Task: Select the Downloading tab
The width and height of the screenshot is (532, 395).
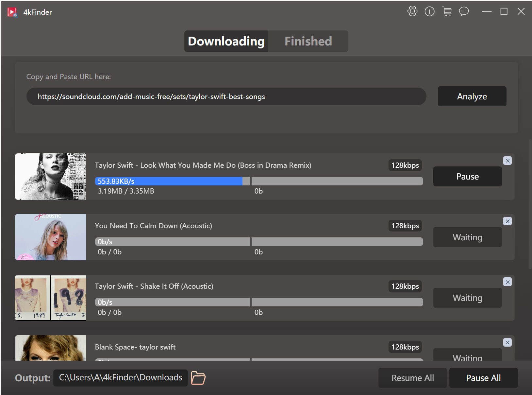Action: [x=226, y=41]
